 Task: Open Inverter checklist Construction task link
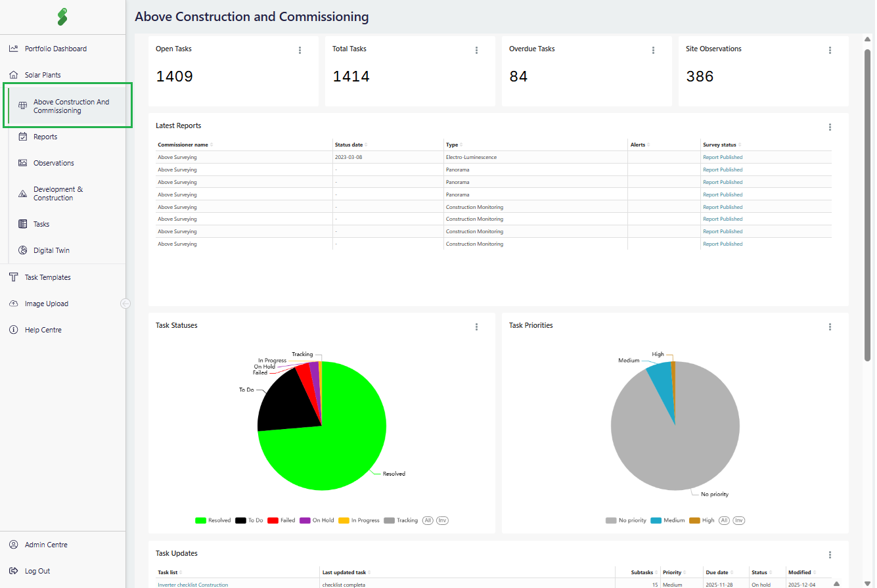[x=192, y=585]
